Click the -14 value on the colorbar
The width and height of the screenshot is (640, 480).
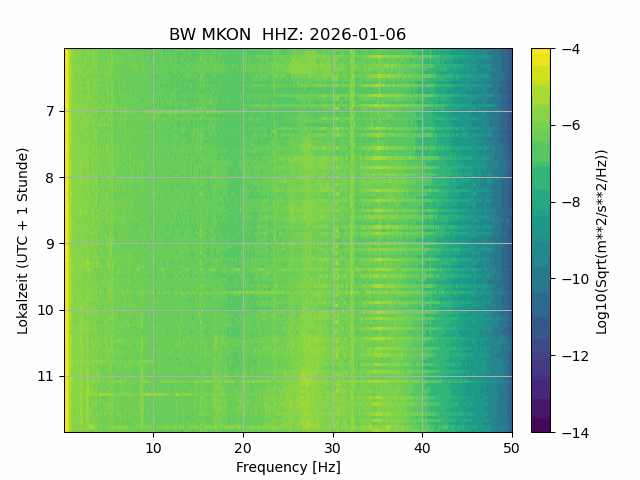[575, 433]
